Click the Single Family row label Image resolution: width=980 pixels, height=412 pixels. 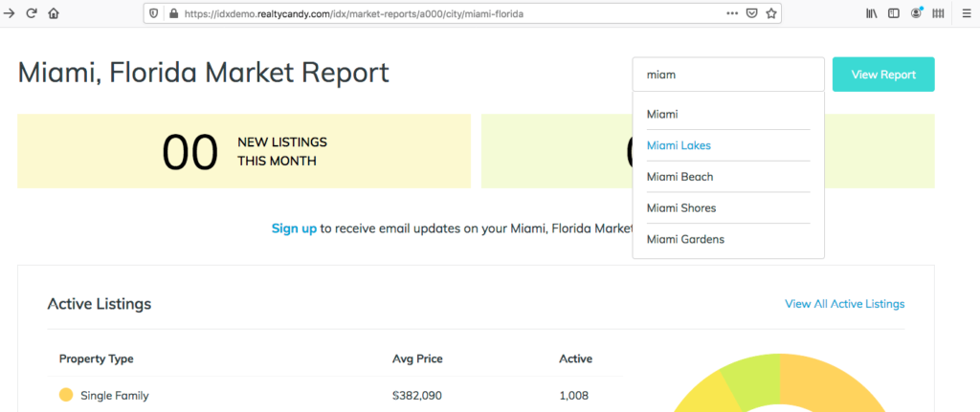click(x=115, y=395)
